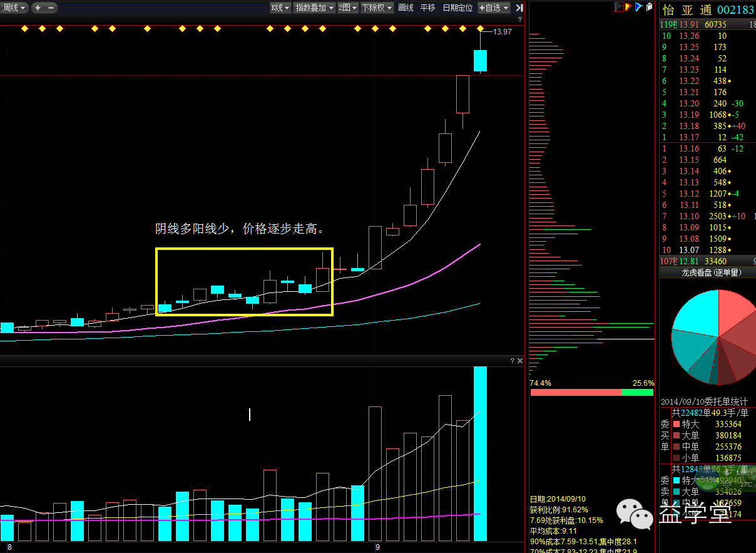Open the +自选 watchlist dropdown
Viewport: 756px width, 553px height.
click(x=494, y=8)
